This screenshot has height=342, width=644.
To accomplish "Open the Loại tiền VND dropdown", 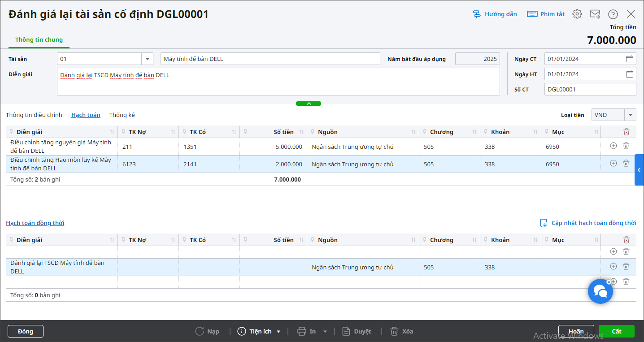I will point(630,115).
